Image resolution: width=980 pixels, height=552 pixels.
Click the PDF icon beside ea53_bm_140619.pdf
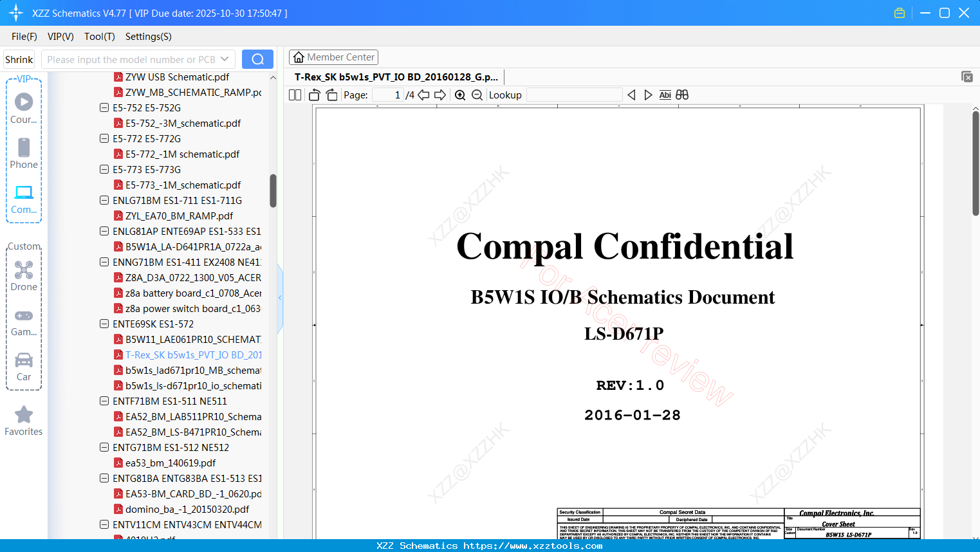pos(118,463)
